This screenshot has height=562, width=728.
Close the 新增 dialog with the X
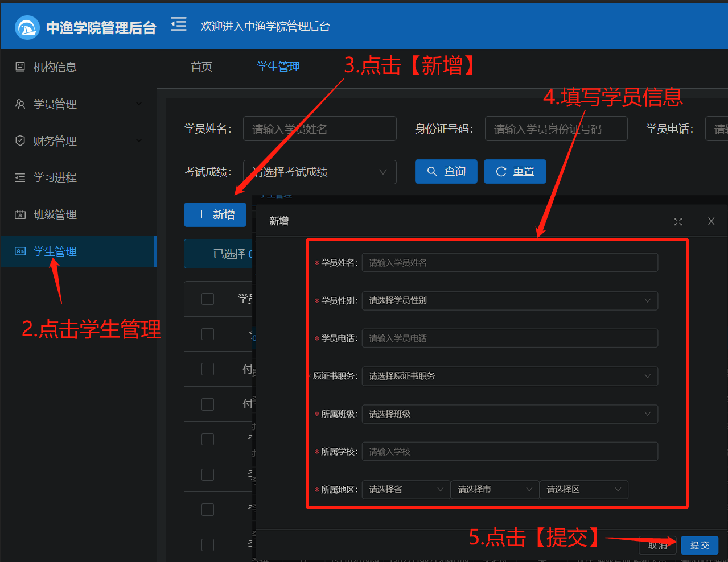[711, 221]
